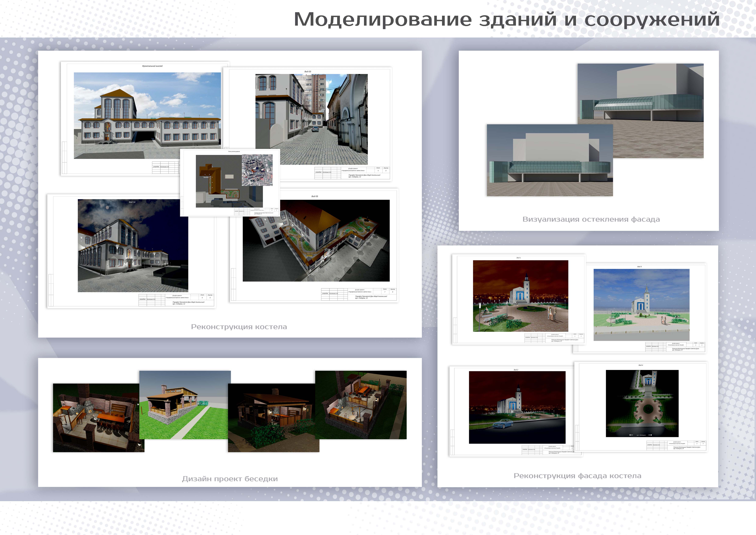Open "Вид 3" daytime church render
The height and width of the screenshot is (535, 756).
pos(641,305)
